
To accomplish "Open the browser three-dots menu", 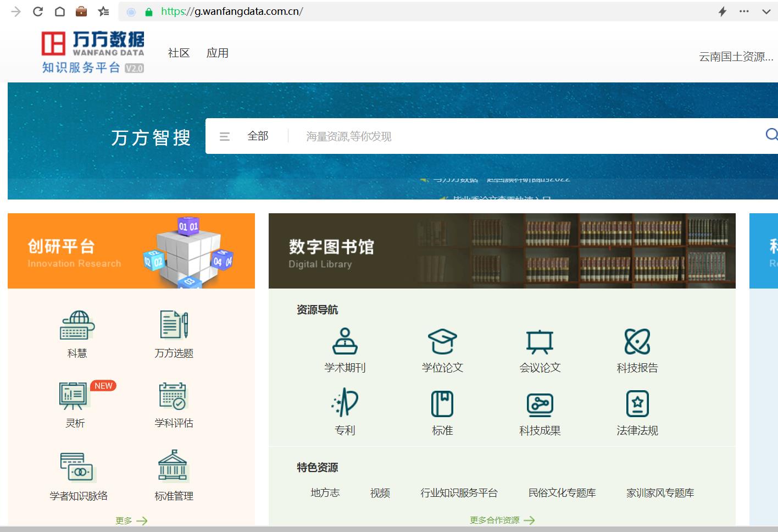I will click(x=744, y=11).
